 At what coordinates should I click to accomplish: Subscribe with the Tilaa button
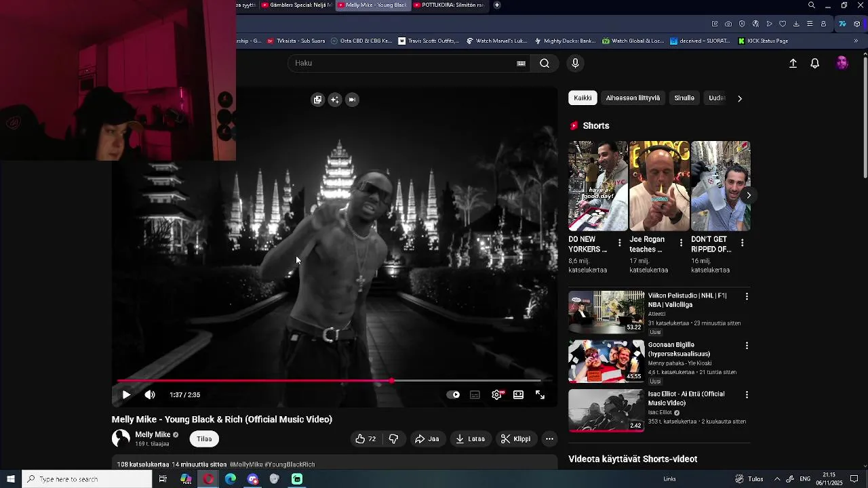(204, 439)
